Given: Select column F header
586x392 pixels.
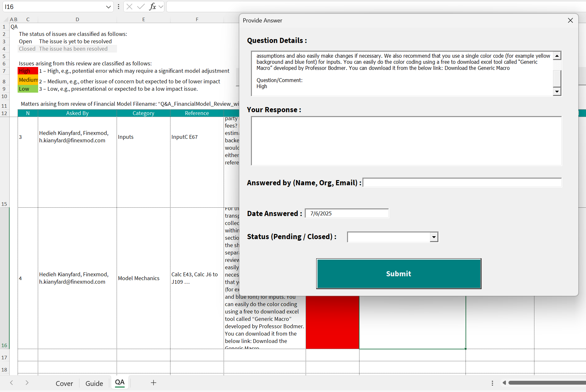Looking at the screenshot, I should pos(197,20).
